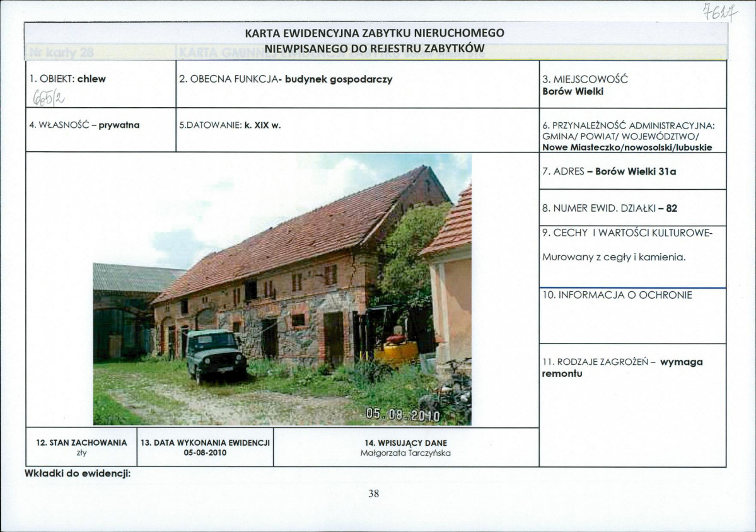This screenshot has height=532, width=756.
Task: Select the locality value 'Borów Wielki'
Action: [x=573, y=91]
